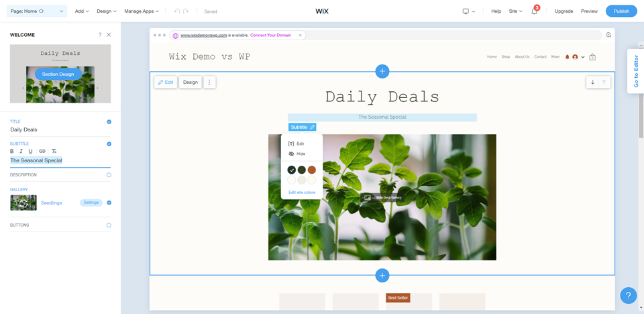
Task: Select the dark green color swatch
Action: (x=302, y=170)
